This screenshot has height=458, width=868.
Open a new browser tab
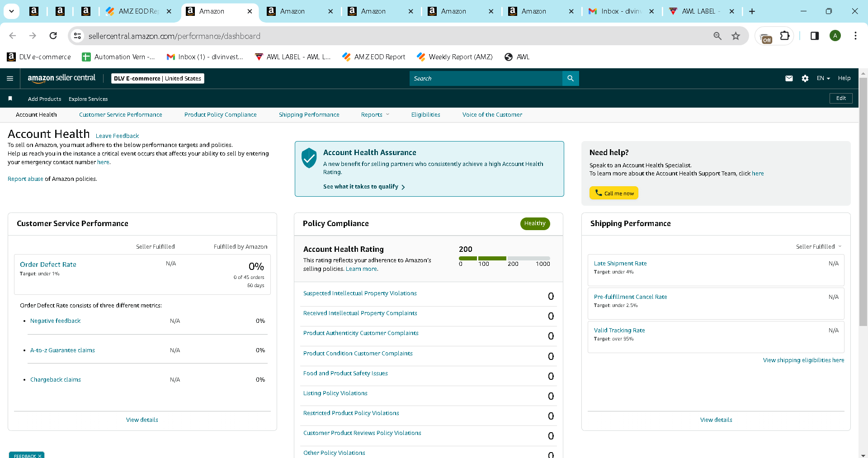tap(752, 11)
